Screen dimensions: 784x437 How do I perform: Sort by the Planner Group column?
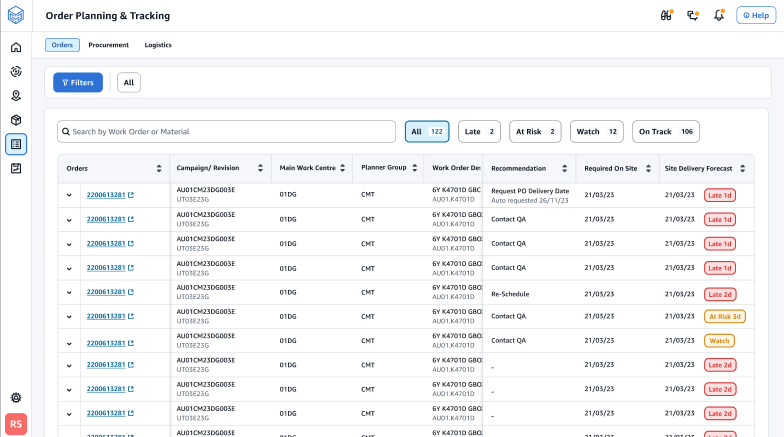413,168
